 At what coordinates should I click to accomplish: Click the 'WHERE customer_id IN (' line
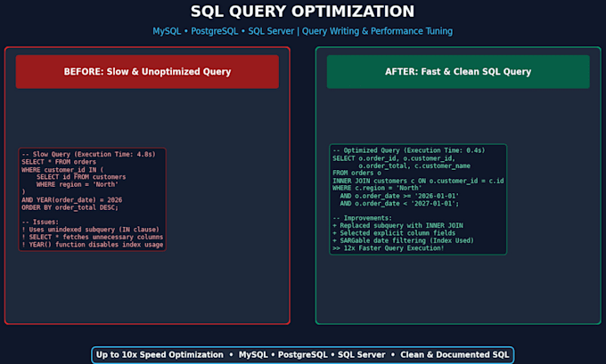pyautogui.click(x=62, y=169)
